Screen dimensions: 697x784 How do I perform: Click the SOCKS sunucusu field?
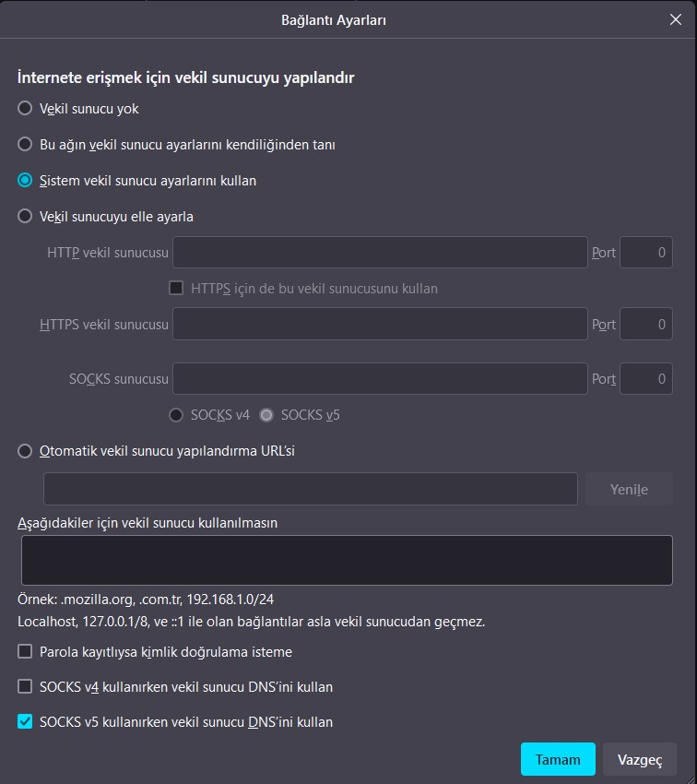pyautogui.click(x=380, y=379)
